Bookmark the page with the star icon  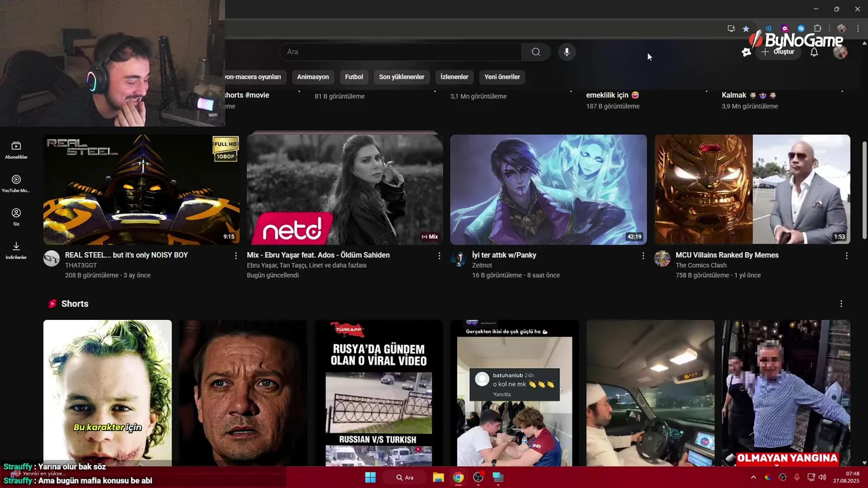[746, 28]
